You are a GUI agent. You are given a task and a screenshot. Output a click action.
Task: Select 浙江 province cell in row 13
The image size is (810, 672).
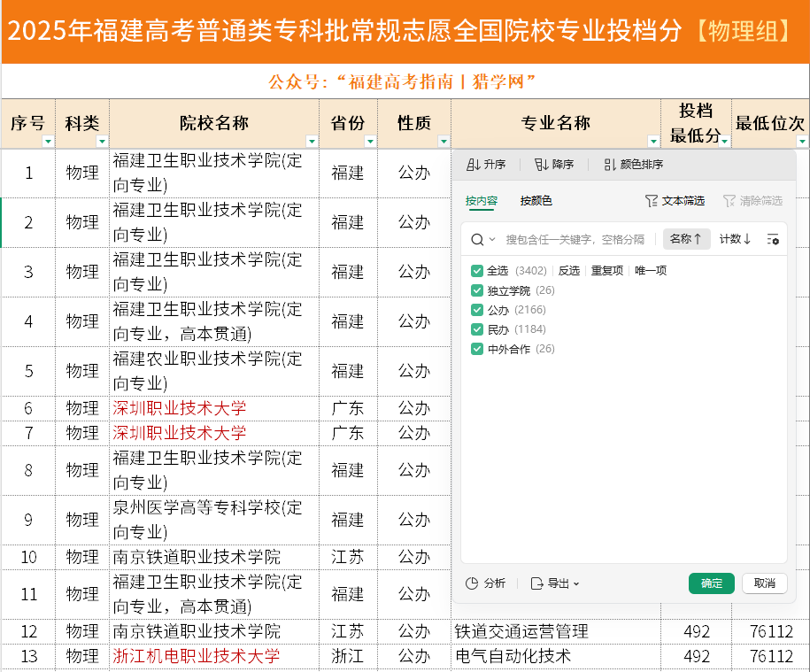(348, 656)
